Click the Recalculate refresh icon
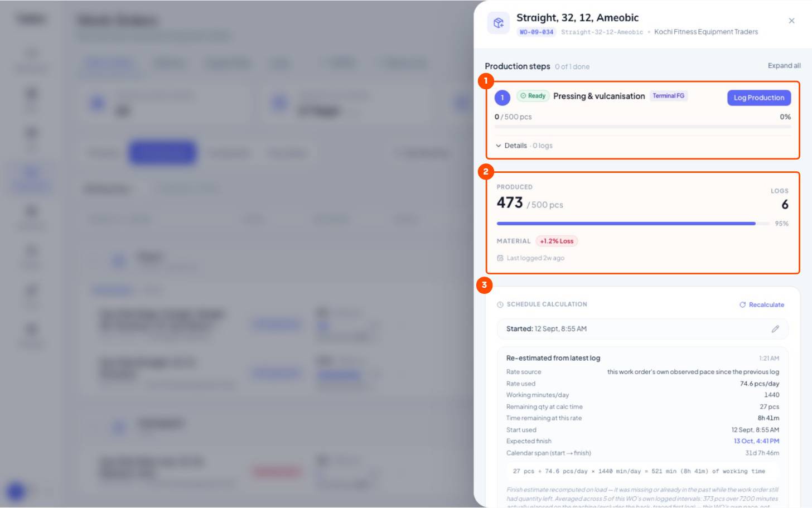Image resolution: width=812 pixels, height=508 pixels. point(742,304)
